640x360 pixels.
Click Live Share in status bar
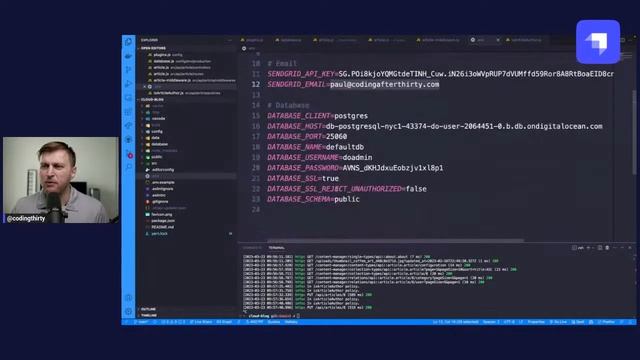pyautogui.click(x=200, y=322)
